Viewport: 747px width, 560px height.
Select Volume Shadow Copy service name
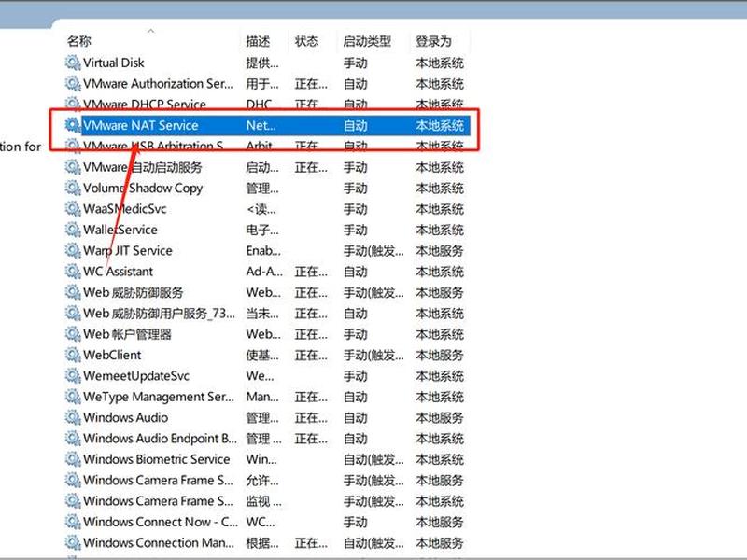pos(143,189)
